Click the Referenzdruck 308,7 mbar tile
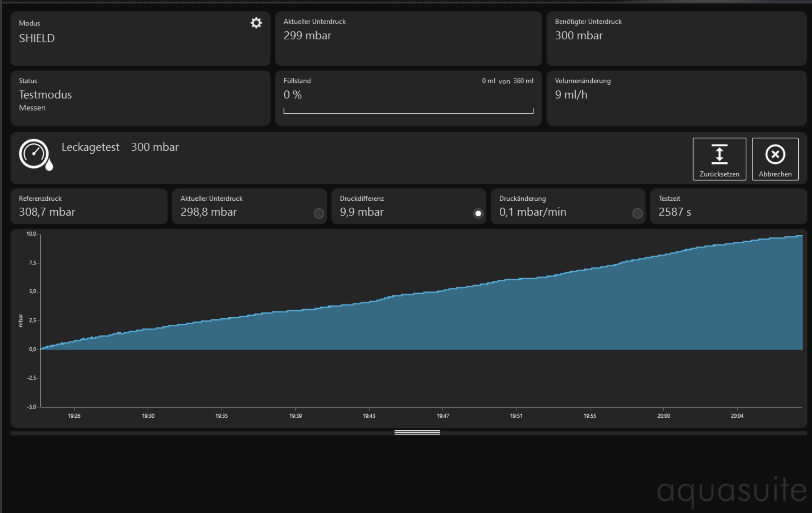The image size is (812, 513). (89, 206)
